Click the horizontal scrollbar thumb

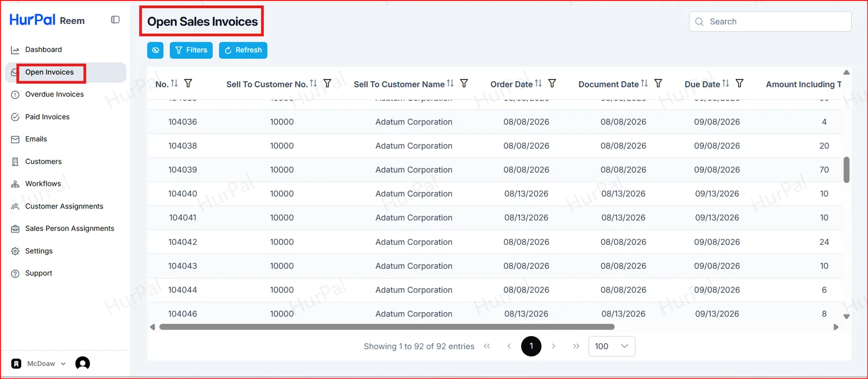[x=387, y=327]
